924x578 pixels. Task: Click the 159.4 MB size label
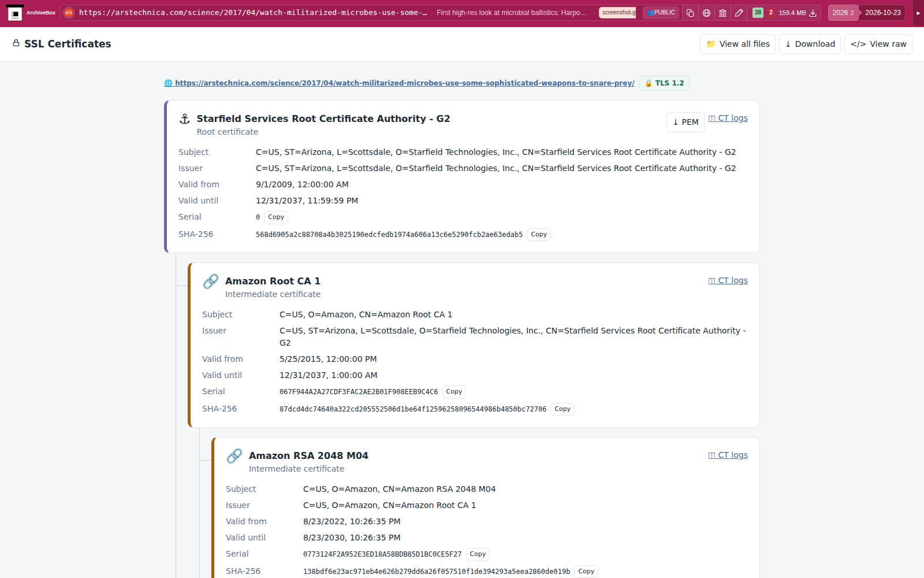[x=792, y=13]
